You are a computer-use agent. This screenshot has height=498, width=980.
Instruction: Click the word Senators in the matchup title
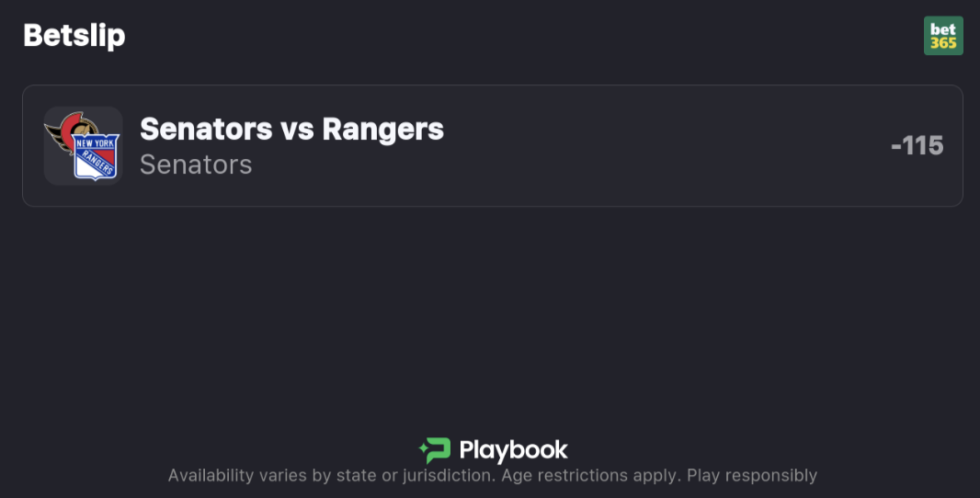206,130
